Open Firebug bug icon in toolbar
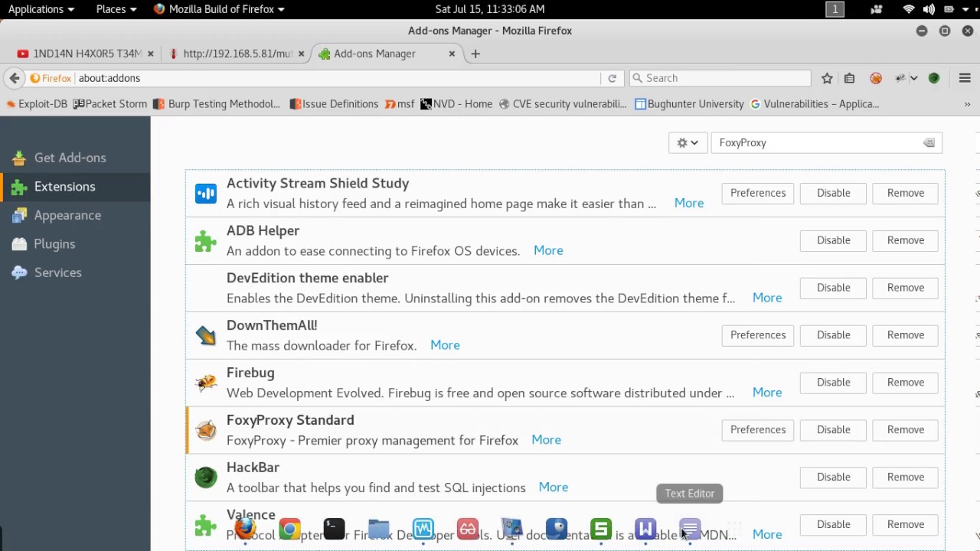The height and width of the screenshot is (551, 980). 901,78
